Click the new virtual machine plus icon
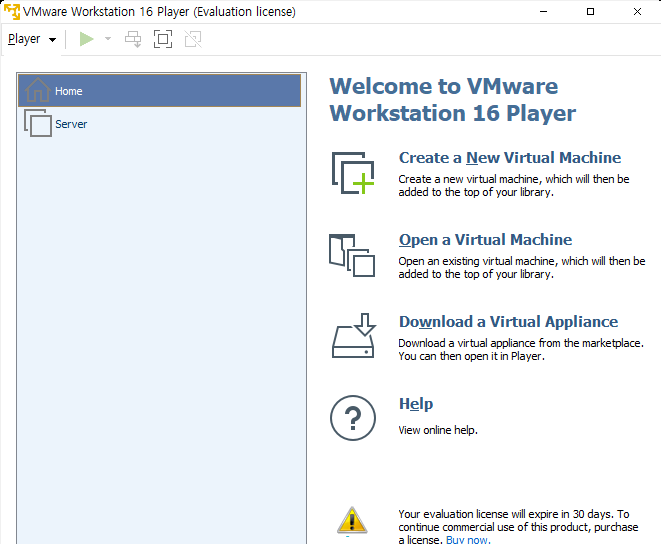The width and height of the screenshot is (661, 544). pyautogui.click(x=353, y=173)
